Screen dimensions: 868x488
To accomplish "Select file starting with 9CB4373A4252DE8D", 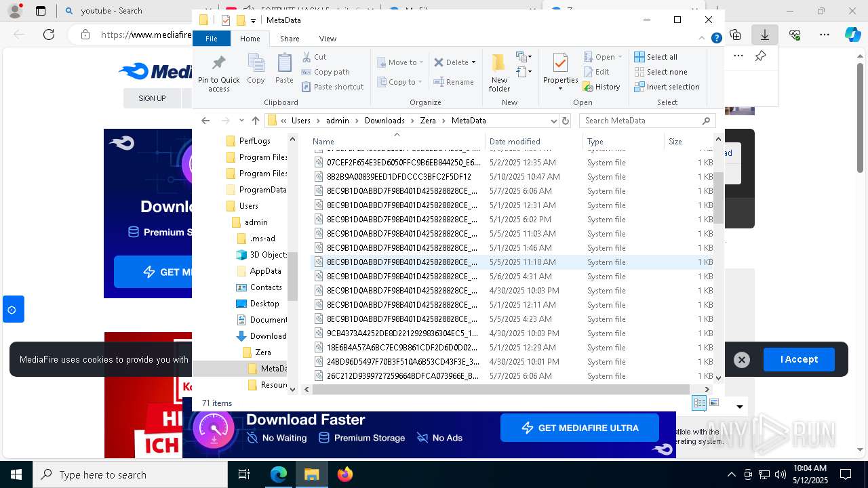I will [402, 333].
